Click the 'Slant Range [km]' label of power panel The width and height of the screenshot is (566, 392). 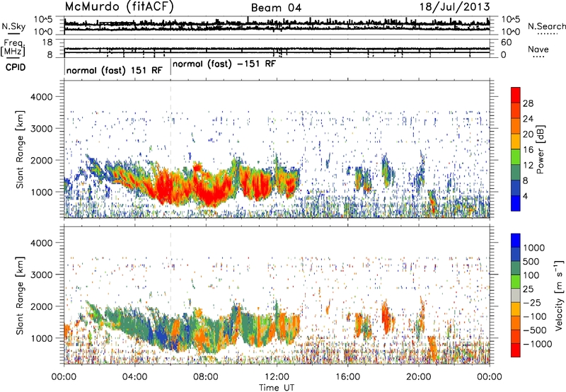point(20,149)
